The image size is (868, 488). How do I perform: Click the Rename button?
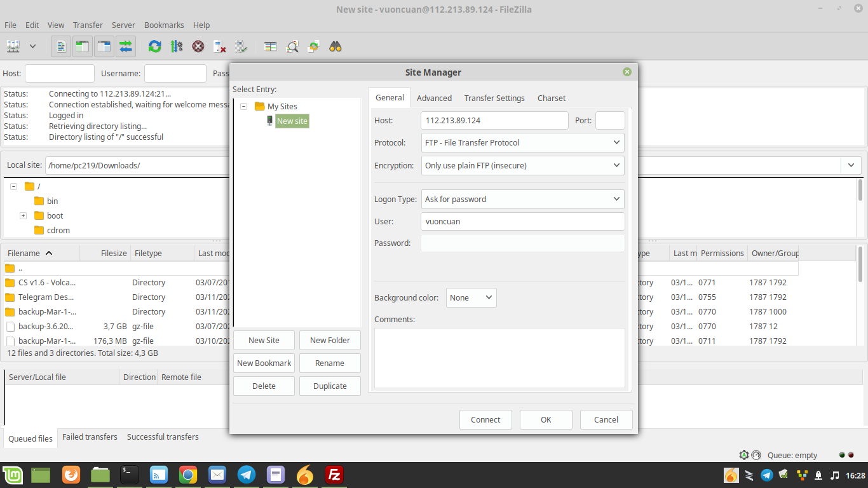pos(330,363)
